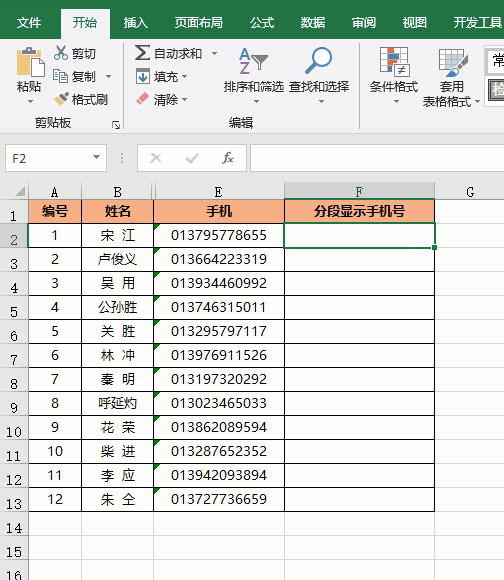The image size is (504, 580).
Task: Expand the Paste (粘贴) dropdown arrow
Action: pyautogui.click(x=30, y=101)
